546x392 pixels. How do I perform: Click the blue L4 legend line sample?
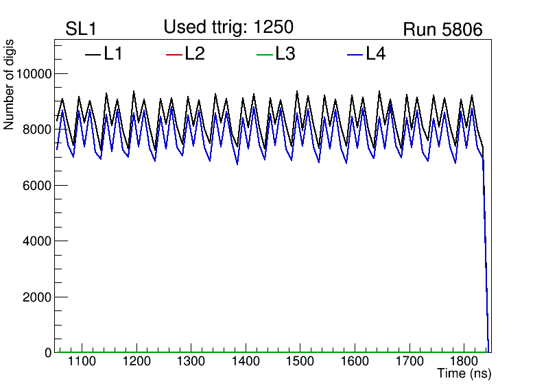click(355, 54)
